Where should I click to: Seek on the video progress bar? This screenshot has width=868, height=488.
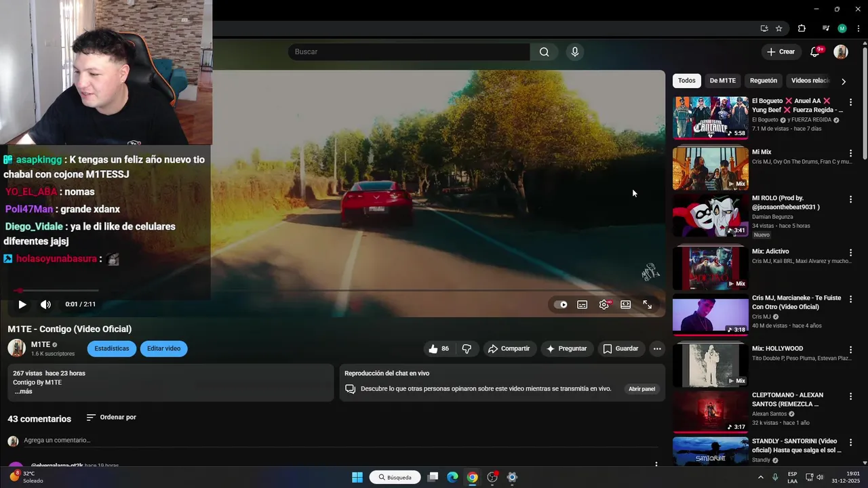point(337,291)
